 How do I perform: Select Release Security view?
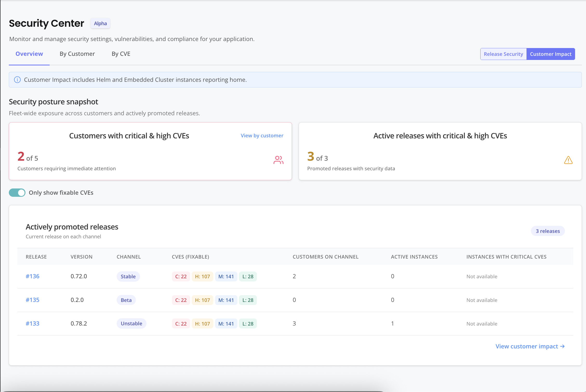[503, 54]
